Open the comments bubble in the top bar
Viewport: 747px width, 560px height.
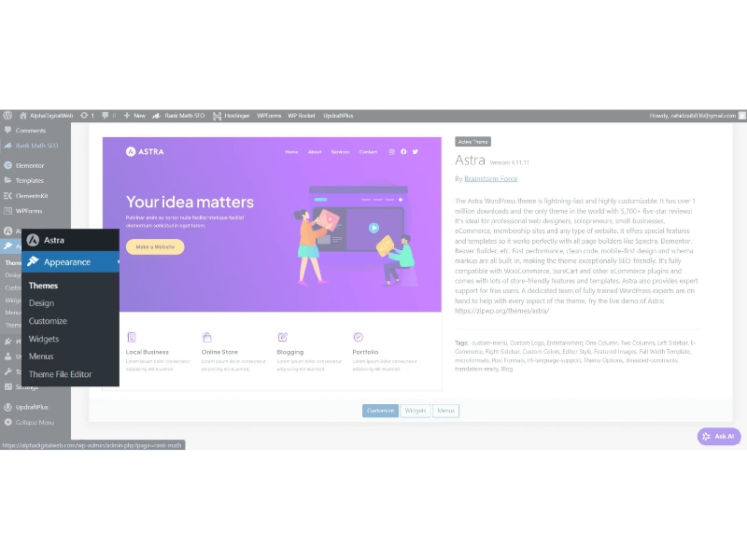(x=105, y=116)
